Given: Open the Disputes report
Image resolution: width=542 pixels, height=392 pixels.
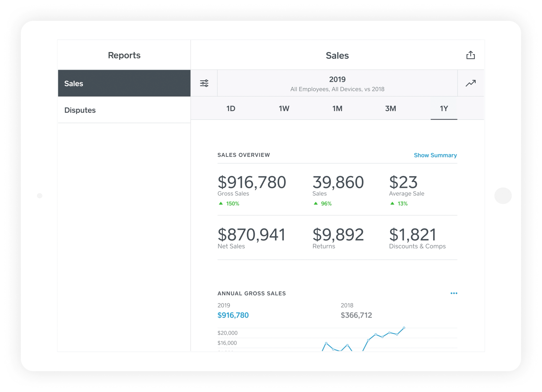Looking at the screenshot, I should click(x=80, y=110).
